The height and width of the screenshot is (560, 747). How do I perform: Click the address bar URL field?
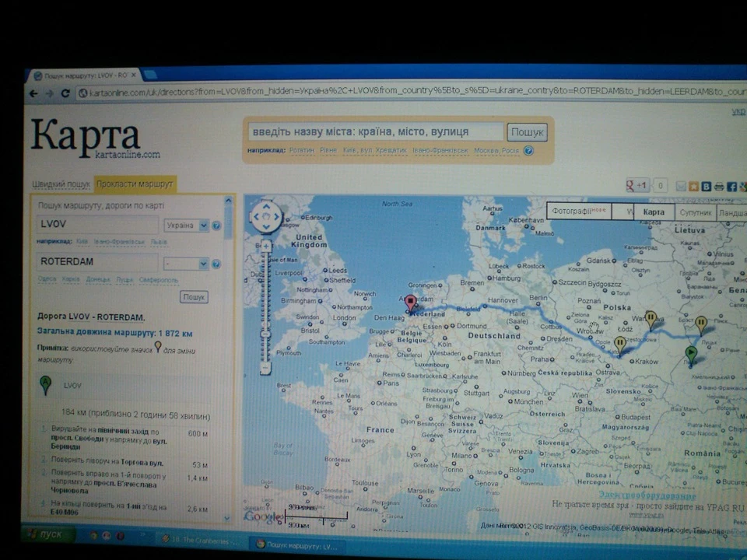click(x=410, y=92)
